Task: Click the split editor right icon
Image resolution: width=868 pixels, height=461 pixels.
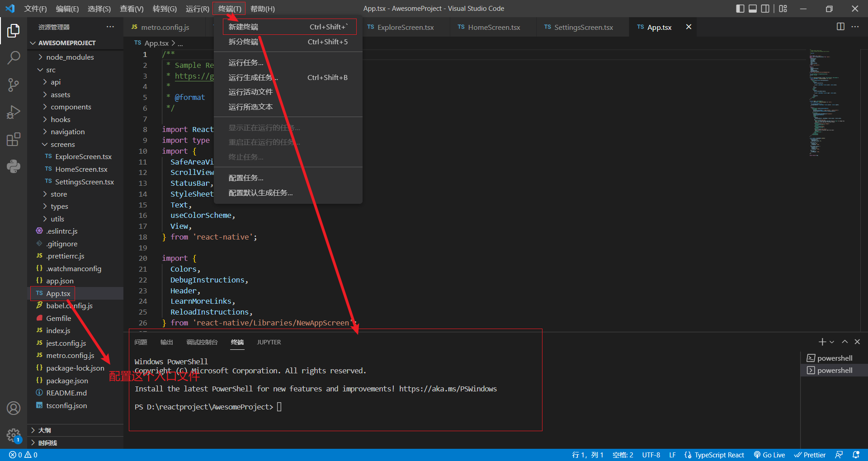Action: tap(840, 27)
